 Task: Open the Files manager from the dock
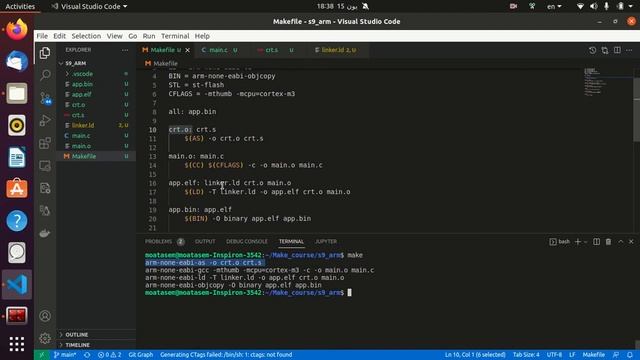[17, 93]
